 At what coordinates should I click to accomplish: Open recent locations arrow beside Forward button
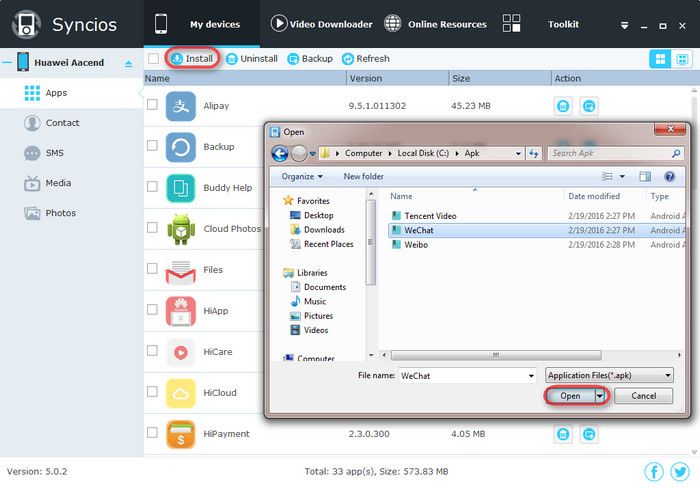click(312, 154)
